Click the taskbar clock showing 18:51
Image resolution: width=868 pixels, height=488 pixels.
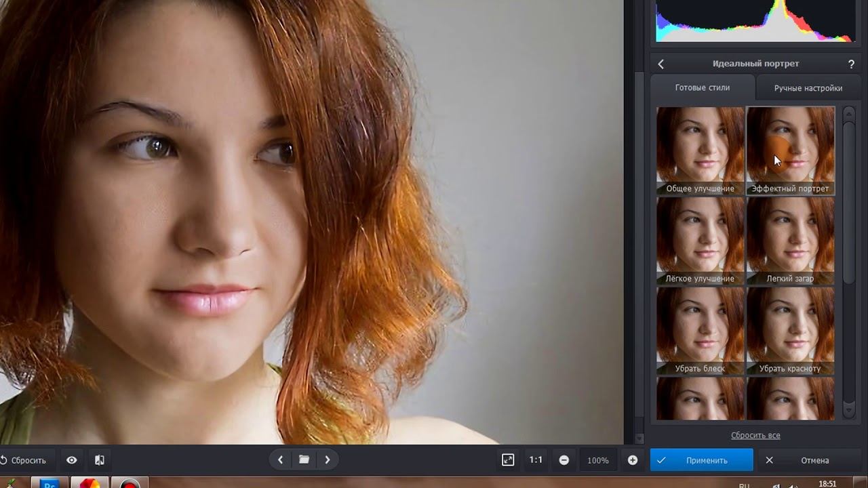tap(827, 484)
